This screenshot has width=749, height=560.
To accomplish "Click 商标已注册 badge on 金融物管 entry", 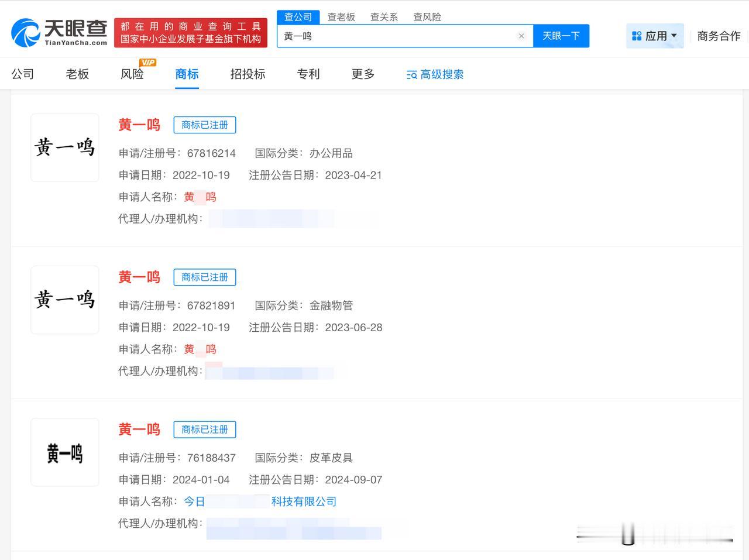I will click(205, 277).
